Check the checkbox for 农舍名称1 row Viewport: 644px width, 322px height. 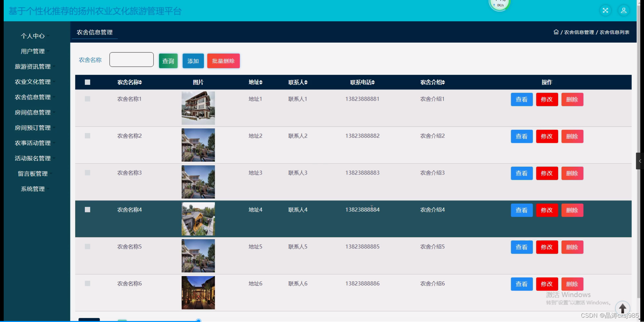point(88,99)
